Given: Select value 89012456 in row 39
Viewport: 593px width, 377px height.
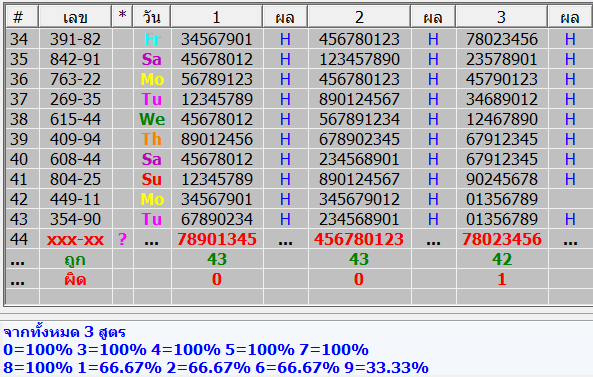Looking at the screenshot, I should (x=217, y=139).
